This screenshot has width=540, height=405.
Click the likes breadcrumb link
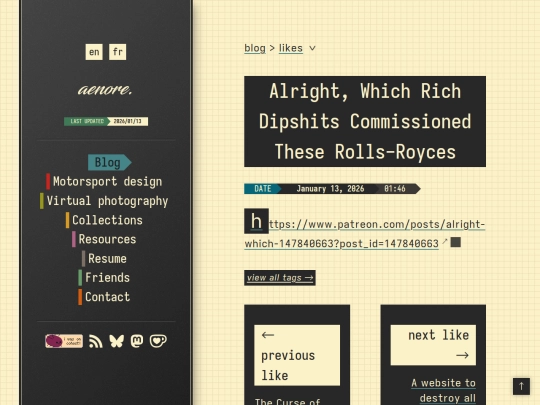pos(291,48)
